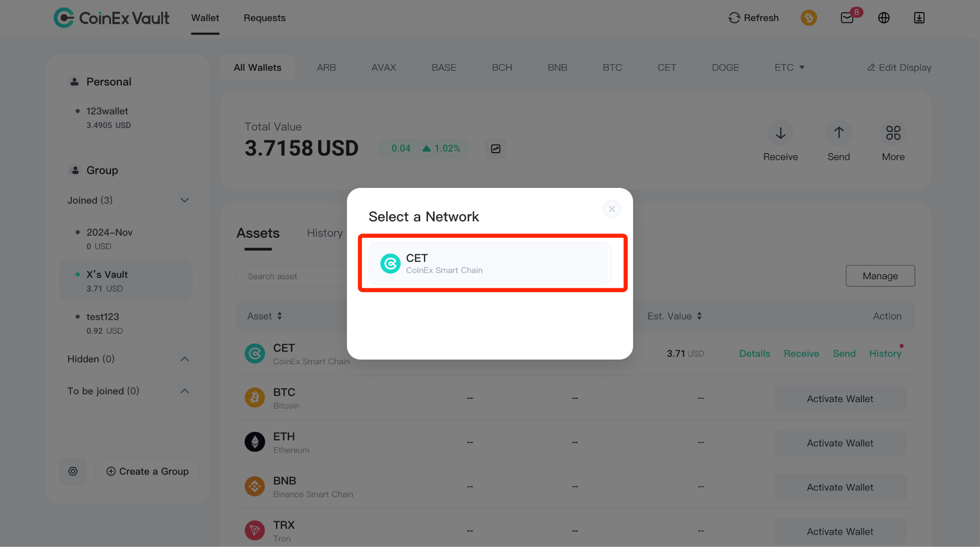Image resolution: width=980 pixels, height=547 pixels.
Task: Click the globe language icon
Action: [x=884, y=18]
